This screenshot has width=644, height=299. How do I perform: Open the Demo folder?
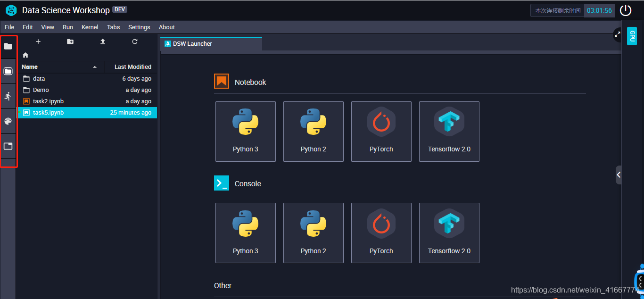(87, 90)
